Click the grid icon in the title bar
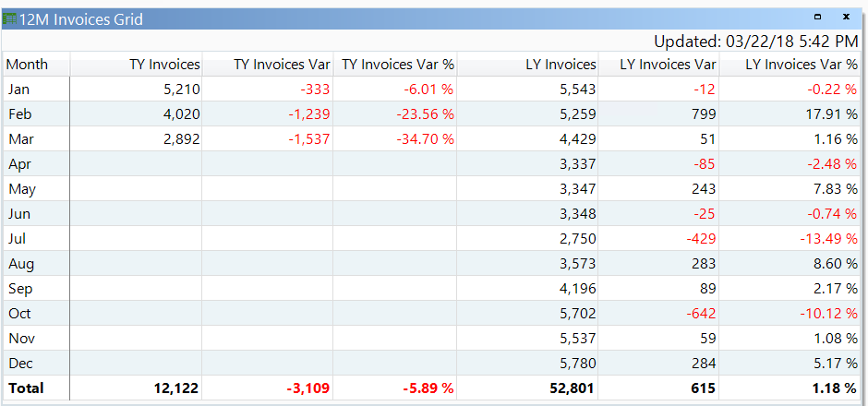This screenshot has width=868, height=406. [10, 18]
